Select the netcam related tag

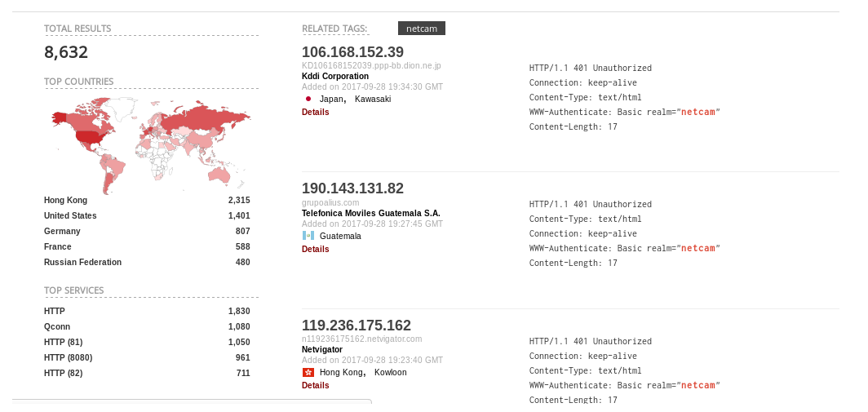coord(422,29)
